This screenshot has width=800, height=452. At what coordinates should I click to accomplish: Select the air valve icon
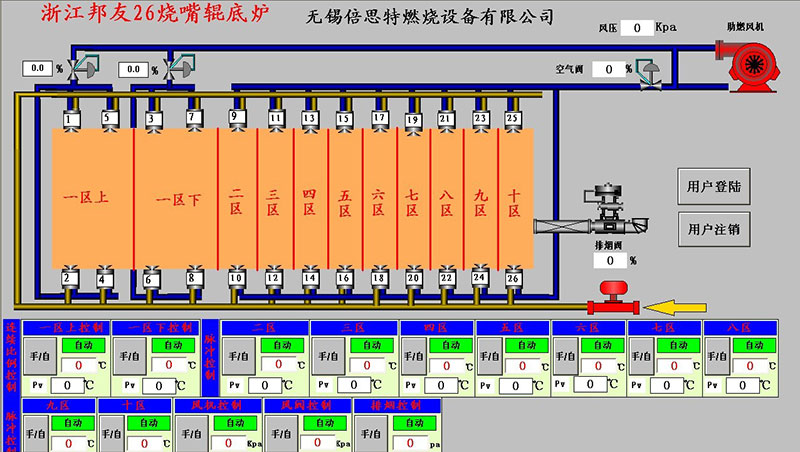tap(646, 72)
